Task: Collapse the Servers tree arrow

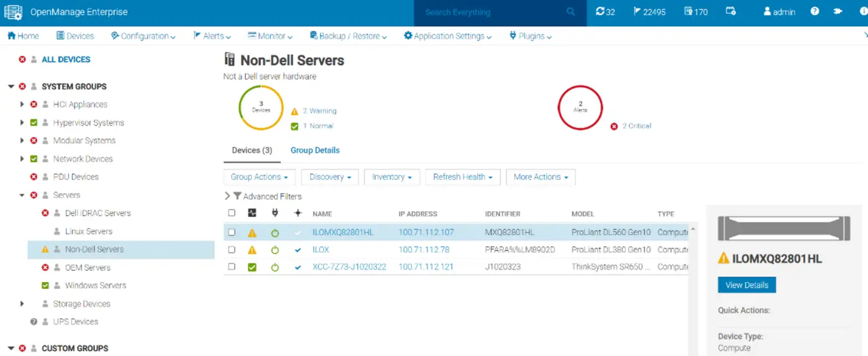Action: pos(22,195)
